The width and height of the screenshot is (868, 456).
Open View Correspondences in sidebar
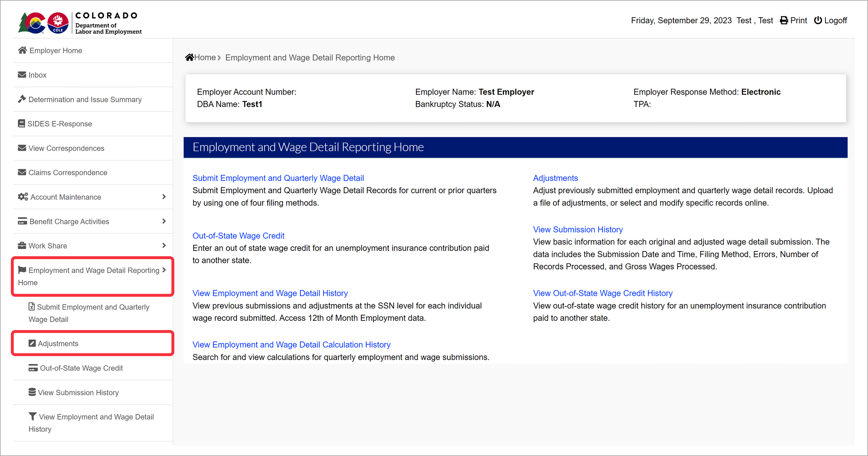[x=66, y=148]
